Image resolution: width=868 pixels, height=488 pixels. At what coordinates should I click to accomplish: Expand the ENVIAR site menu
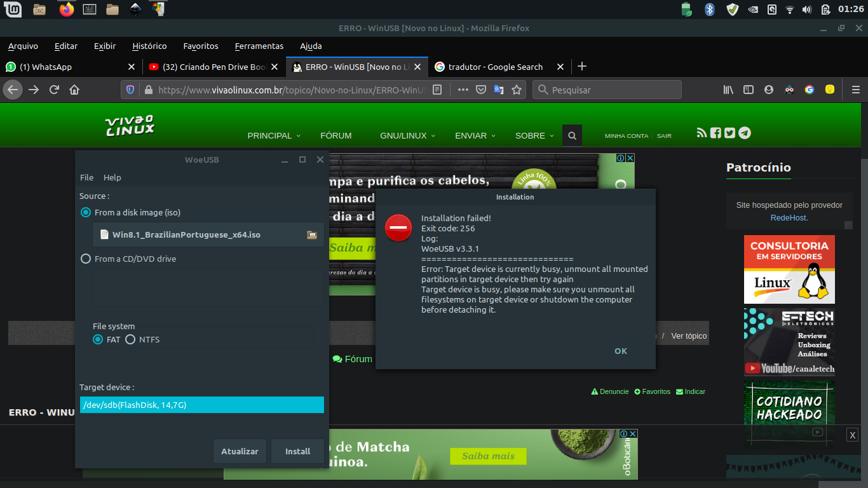(475, 135)
